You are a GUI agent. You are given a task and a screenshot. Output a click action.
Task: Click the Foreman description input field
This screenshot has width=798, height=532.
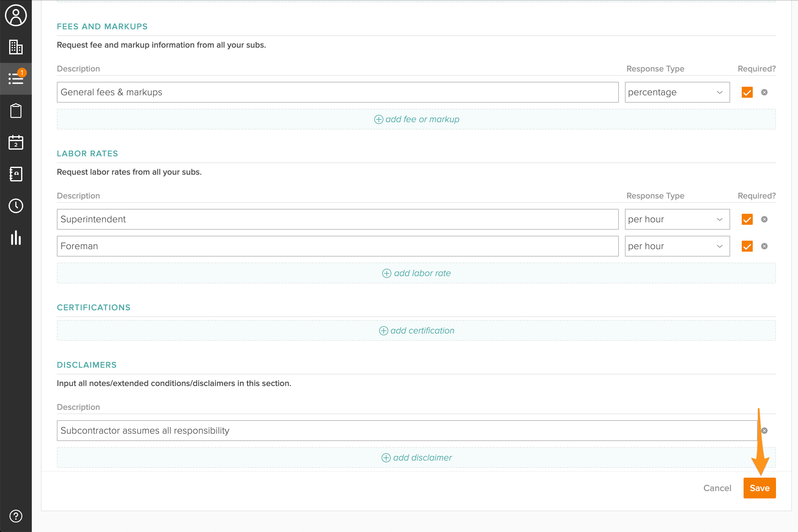point(338,246)
